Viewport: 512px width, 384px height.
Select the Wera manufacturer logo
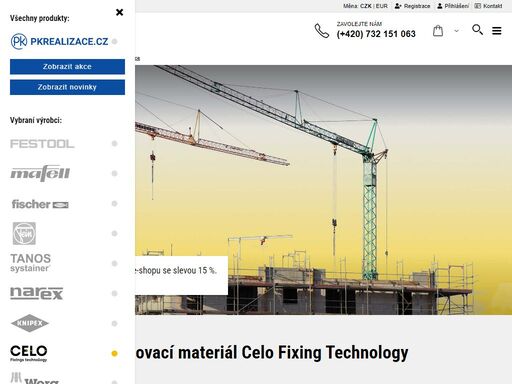[x=35, y=378]
